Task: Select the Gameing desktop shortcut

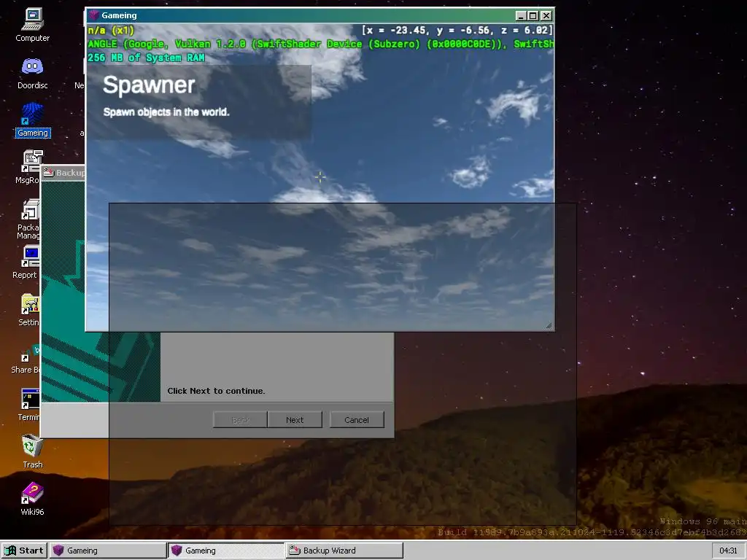Action: (x=32, y=120)
